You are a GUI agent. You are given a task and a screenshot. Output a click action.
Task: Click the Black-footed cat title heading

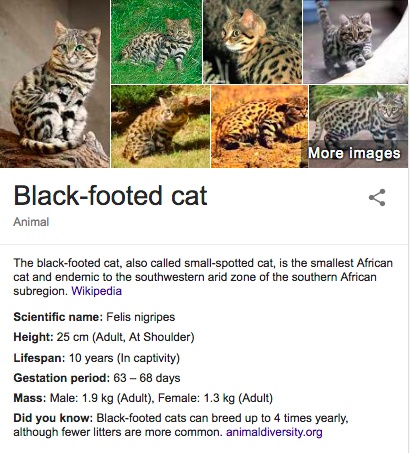point(110,196)
